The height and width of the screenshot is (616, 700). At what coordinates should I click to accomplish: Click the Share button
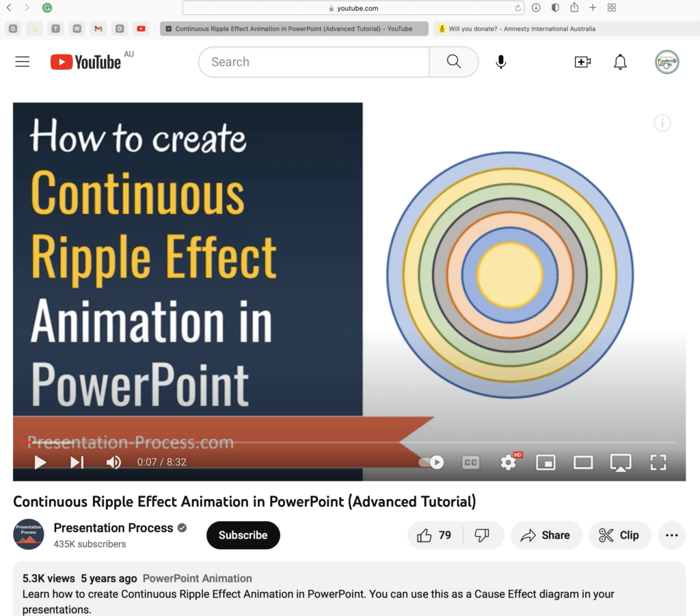point(546,535)
